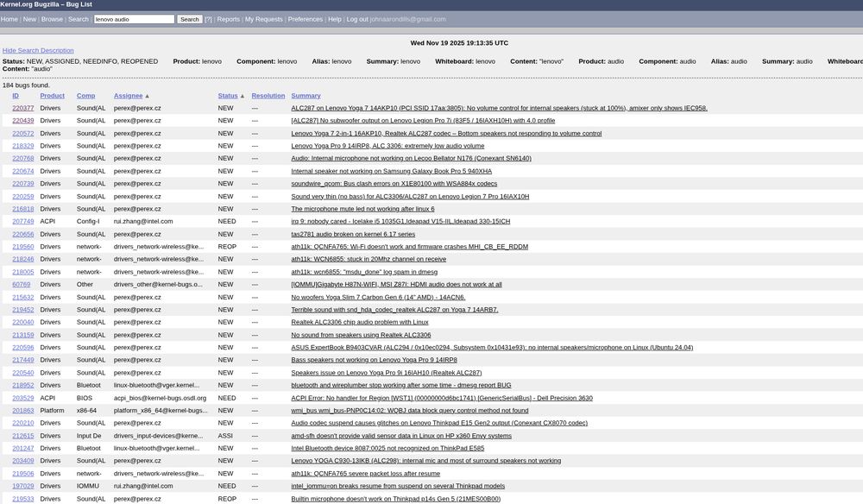863x504 pixels.
Task: Open 'Internal speaker not working on Samsung Galaxy Book' summary
Action: tap(391, 171)
